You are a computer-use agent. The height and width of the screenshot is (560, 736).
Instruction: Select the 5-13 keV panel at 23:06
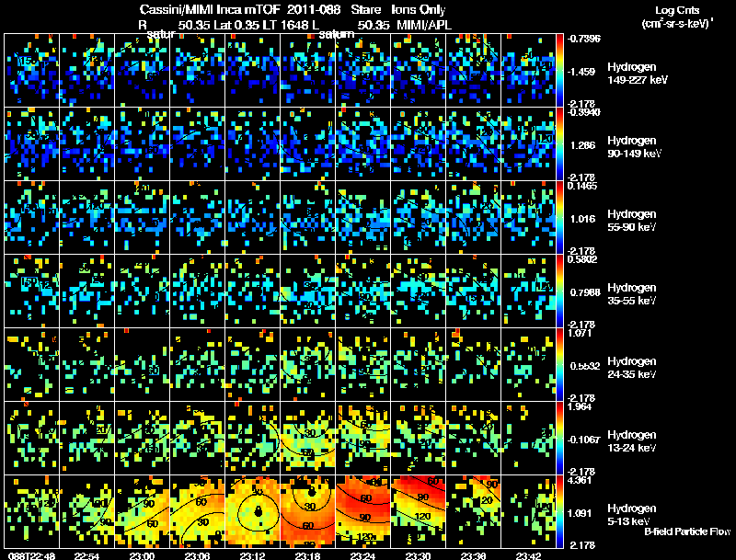pos(197,511)
